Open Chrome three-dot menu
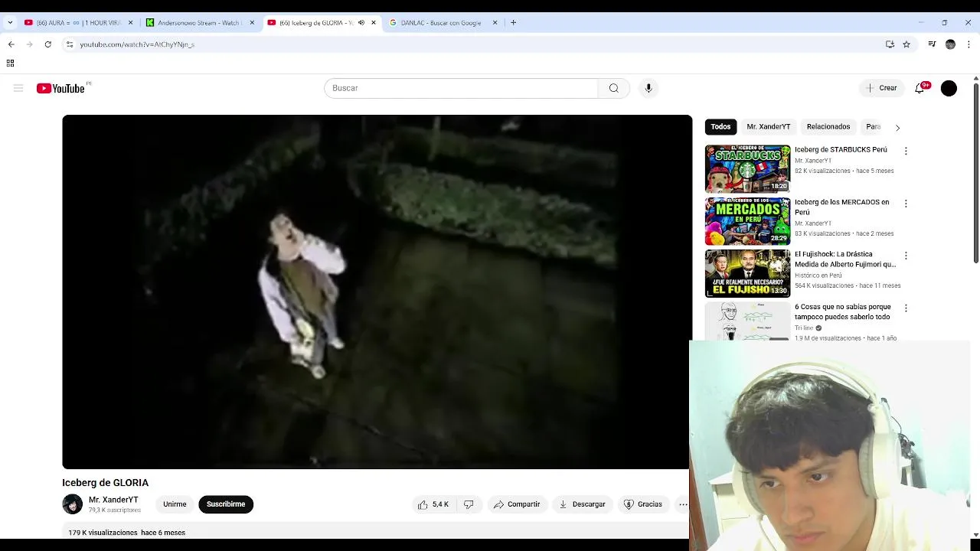 point(969,44)
